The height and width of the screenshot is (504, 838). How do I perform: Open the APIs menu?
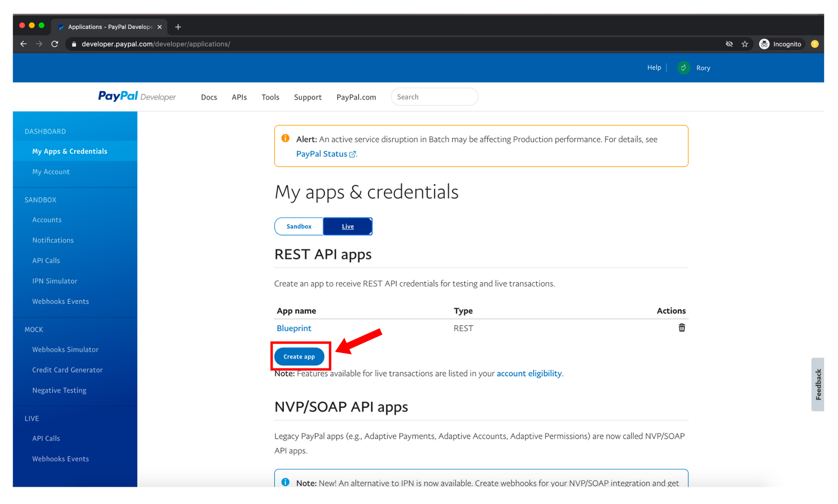[239, 97]
